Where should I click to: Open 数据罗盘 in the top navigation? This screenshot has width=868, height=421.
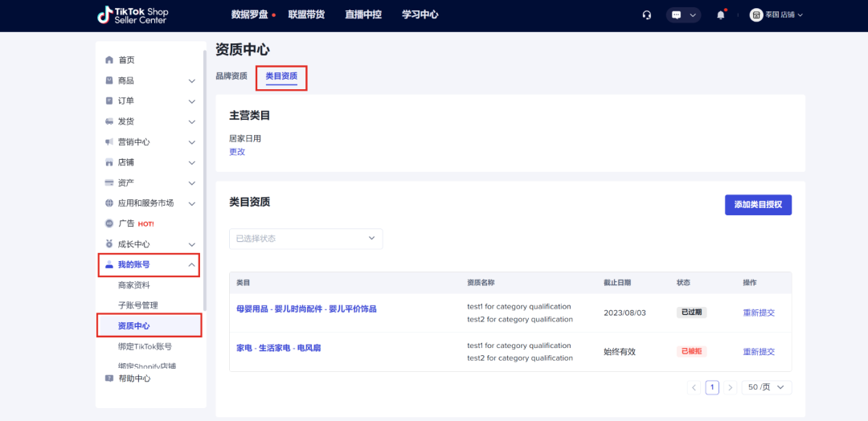click(x=249, y=15)
